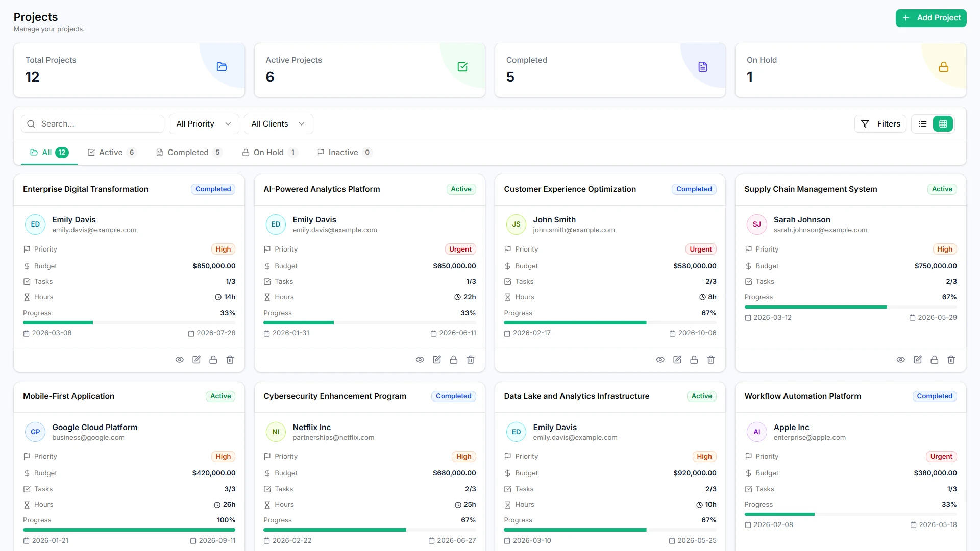980x551 pixels.
Task: Click Supply Chain Management System progress bar
Action: pos(850,307)
